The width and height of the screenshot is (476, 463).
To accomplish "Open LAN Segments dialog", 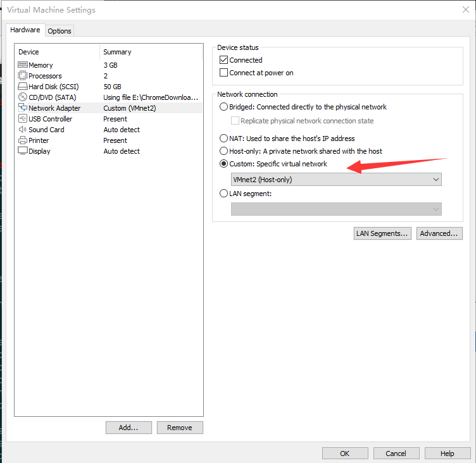I will [x=382, y=233].
